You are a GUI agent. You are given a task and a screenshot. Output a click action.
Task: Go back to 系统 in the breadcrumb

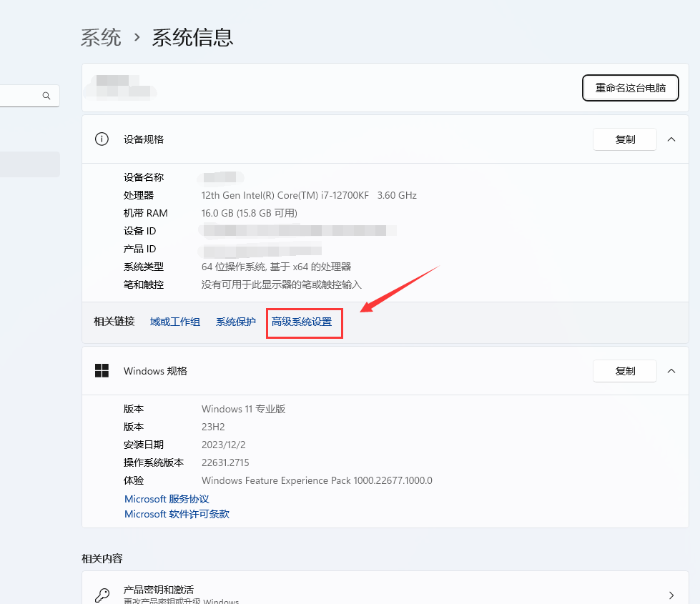tap(101, 37)
